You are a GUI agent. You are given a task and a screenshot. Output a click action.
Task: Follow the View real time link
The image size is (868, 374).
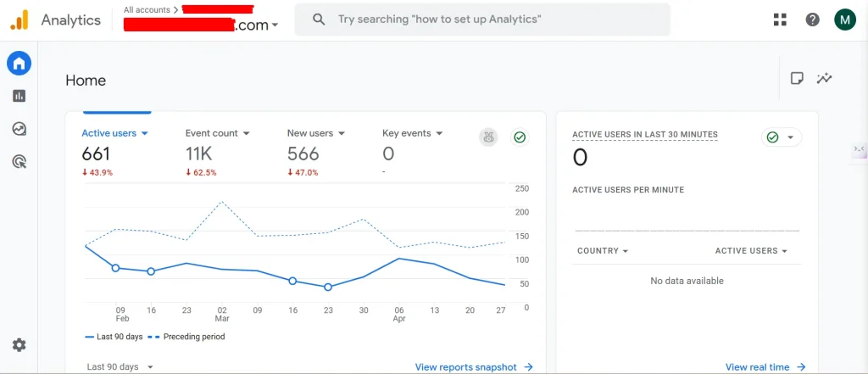click(x=765, y=367)
